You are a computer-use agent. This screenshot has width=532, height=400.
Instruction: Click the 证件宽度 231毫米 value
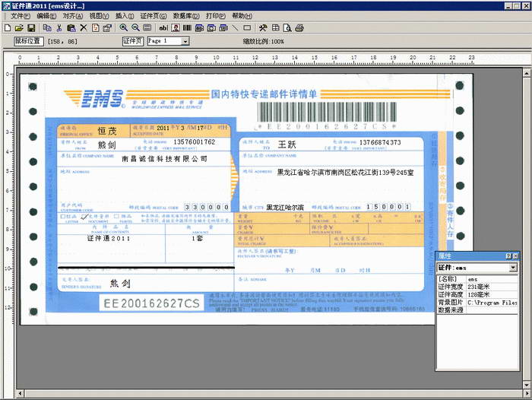pyautogui.click(x=492, y=287)
